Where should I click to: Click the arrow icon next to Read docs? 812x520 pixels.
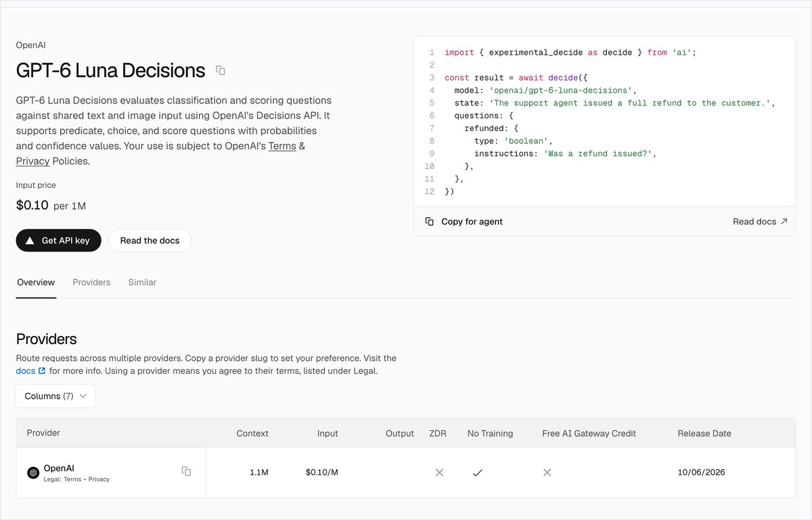784,221
